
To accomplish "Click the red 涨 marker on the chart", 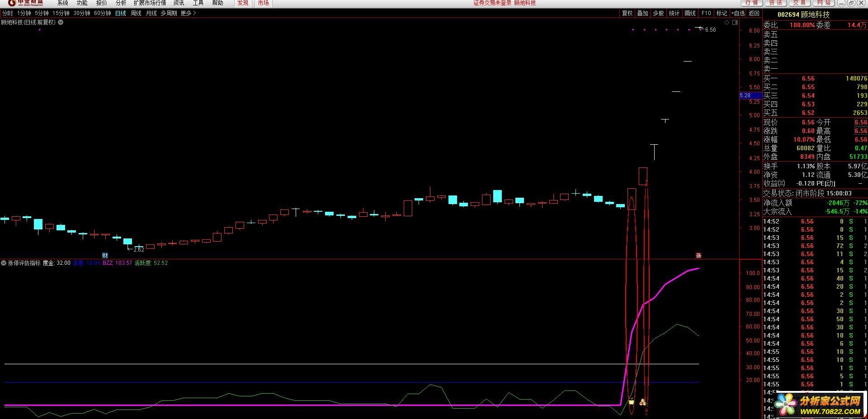I will tap(698, 256).
